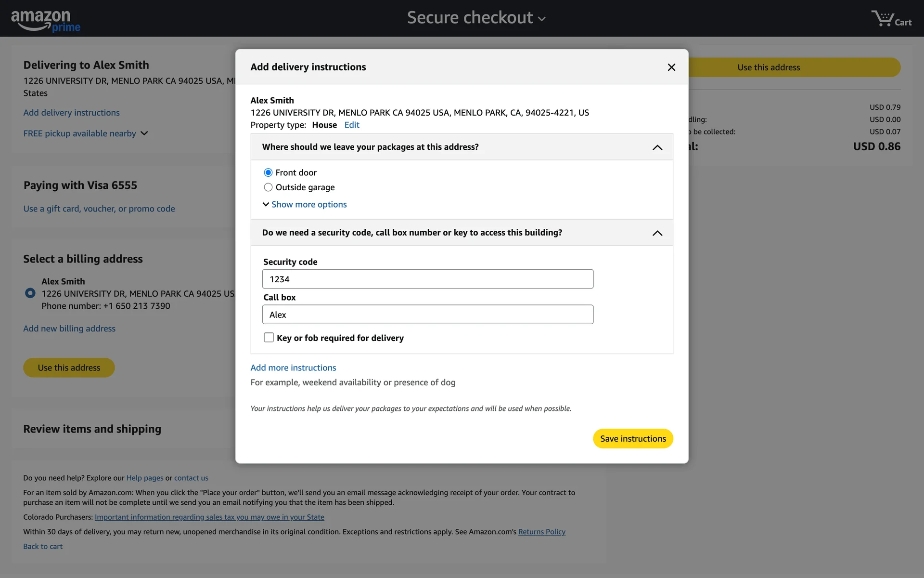
Task: Select Alex Smith billing address radio
Action: point(30,293)
